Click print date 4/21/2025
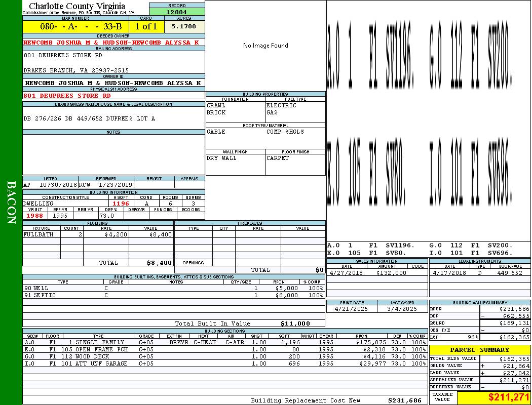 [351, 309]
